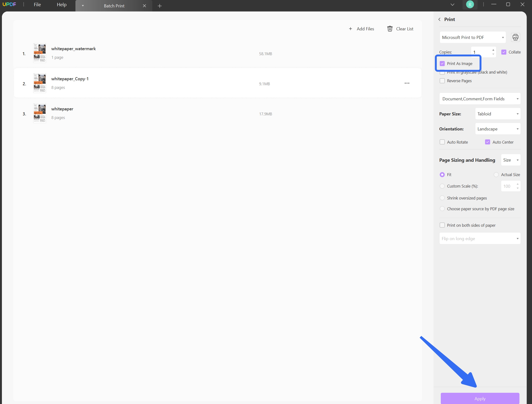Image resolution: width=532 pixels, height=404 pixels.
Task: Select the Actual Size radio button
Action: pyautogui.click(x=496, y=175)
